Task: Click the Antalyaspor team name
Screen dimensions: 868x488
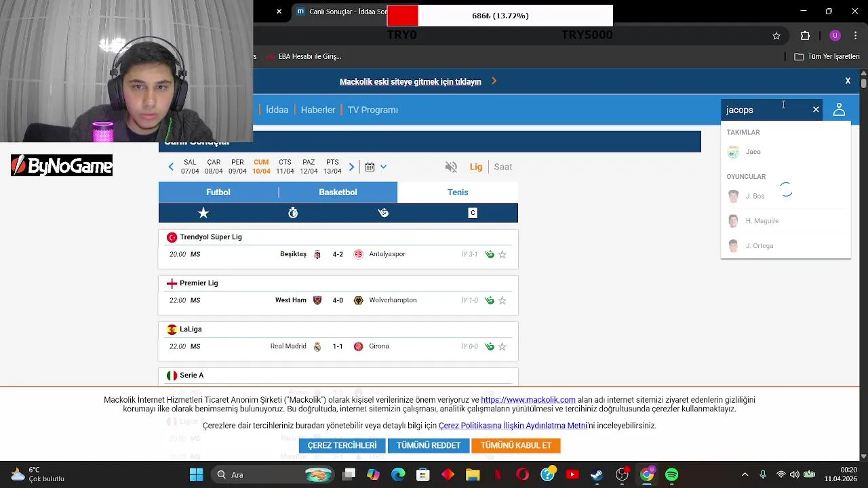Action: (x=387, y=254)
